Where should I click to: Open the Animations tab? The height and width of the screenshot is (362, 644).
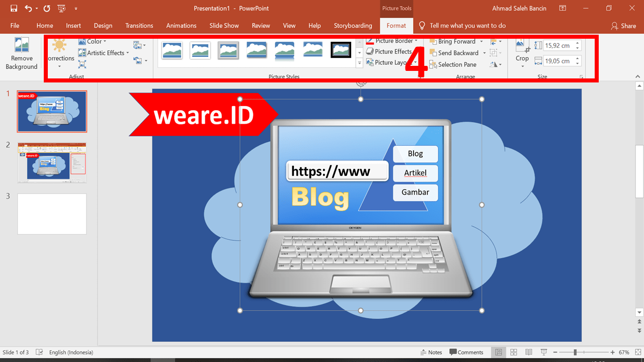[181, 26]
